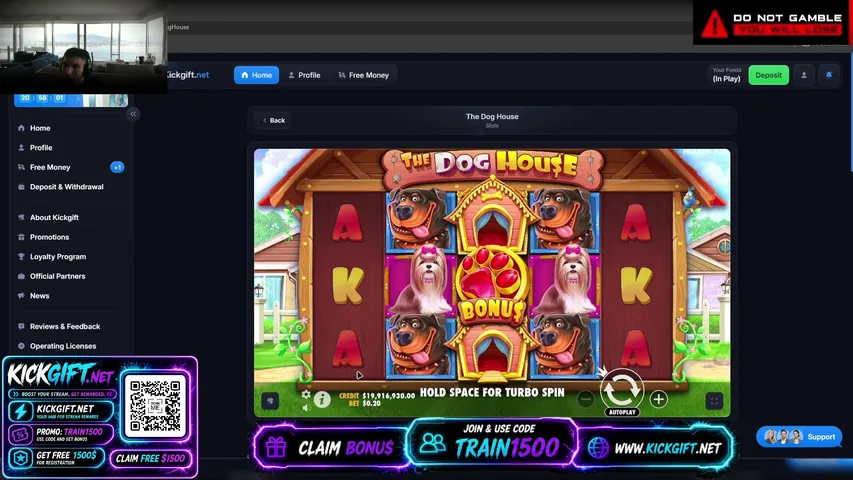Click the credit amount $19,916,930.00
The width and height of the screenshot is (853, 480).
pos(388,396)
